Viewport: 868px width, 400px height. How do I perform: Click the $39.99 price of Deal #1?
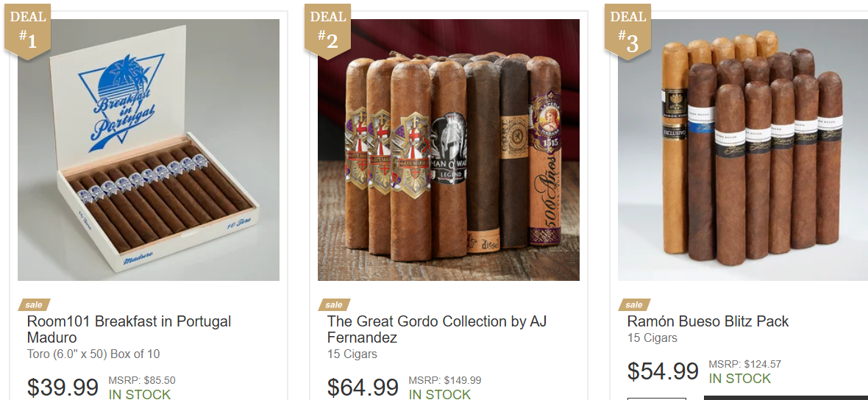click(x=63, y=387)
